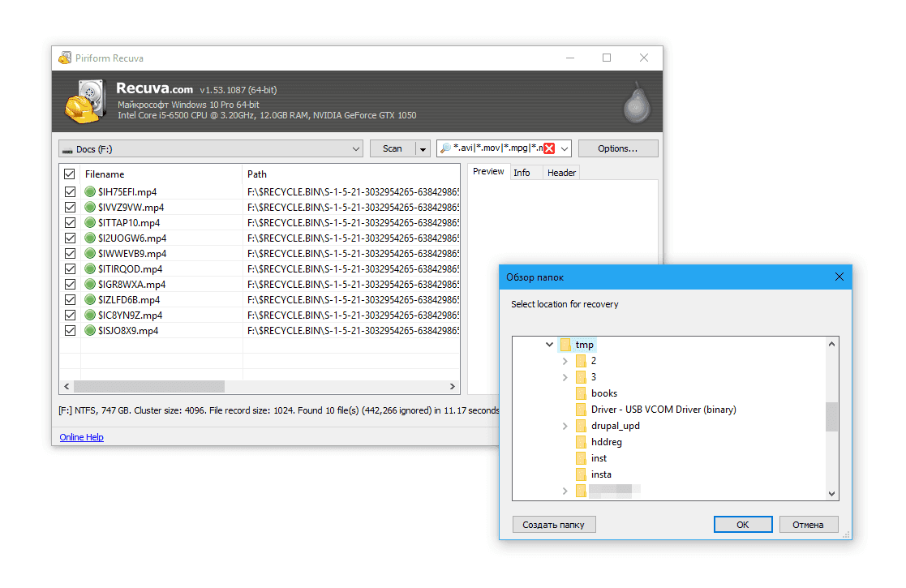Click folder icon next to insta

coord(581,474)
